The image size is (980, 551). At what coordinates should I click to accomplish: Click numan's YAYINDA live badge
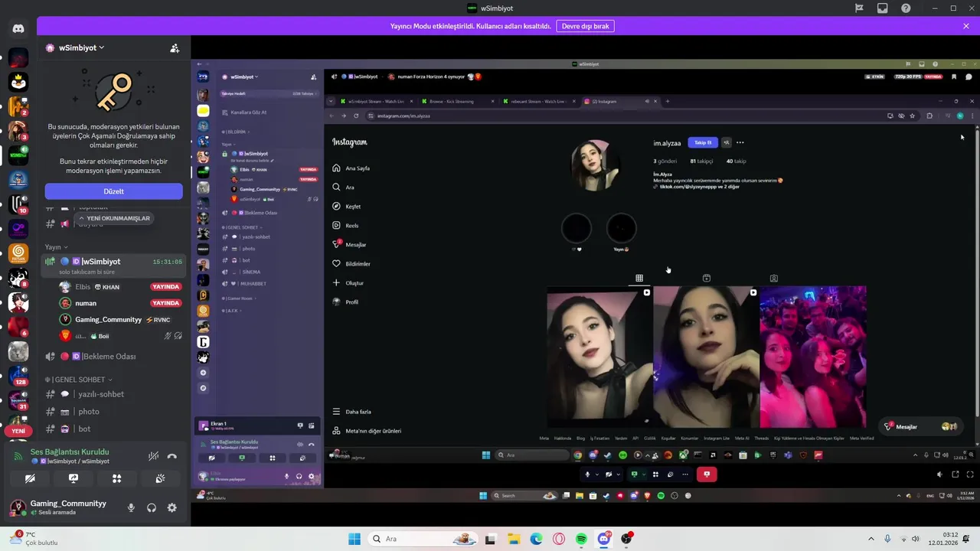[166, 303]
